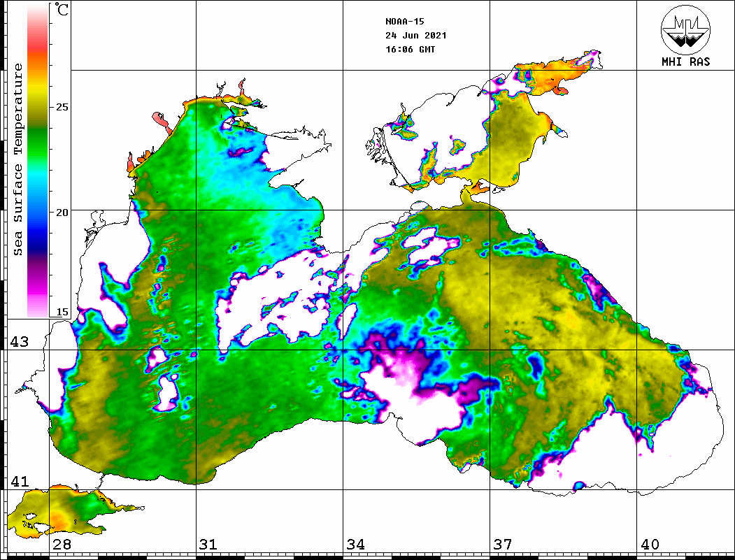This screenshot has height=560, width=735.
Task: Click the time '16:06 GMT'
Action: coord(410,50)
